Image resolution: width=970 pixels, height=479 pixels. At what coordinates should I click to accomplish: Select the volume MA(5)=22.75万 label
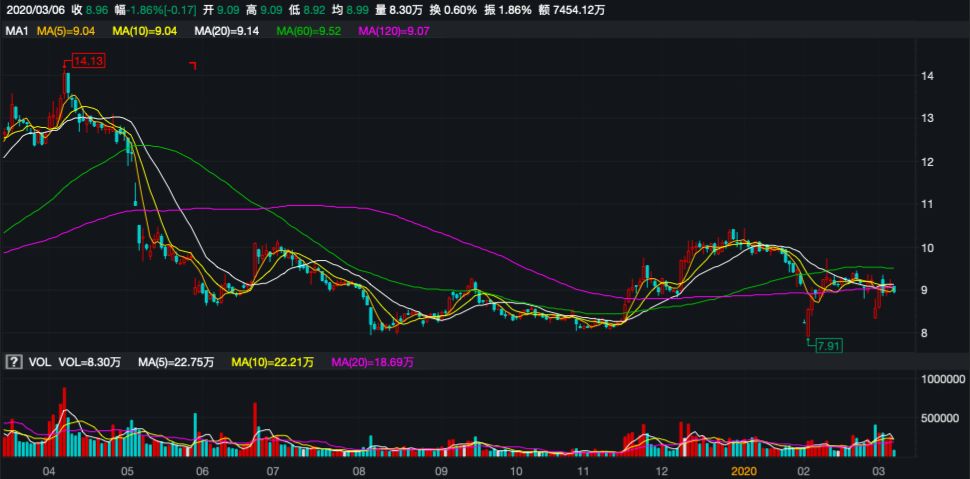point(180,361)
